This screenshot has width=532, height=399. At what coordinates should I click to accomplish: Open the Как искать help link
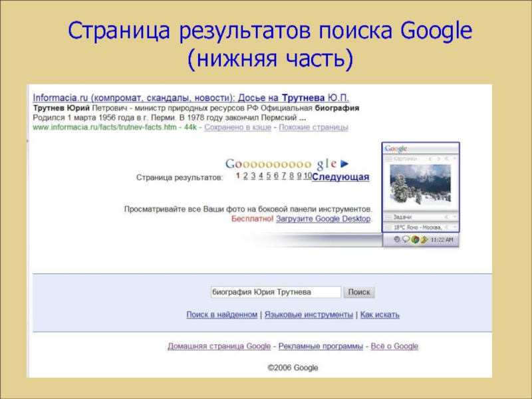click(x=380, y=315)
